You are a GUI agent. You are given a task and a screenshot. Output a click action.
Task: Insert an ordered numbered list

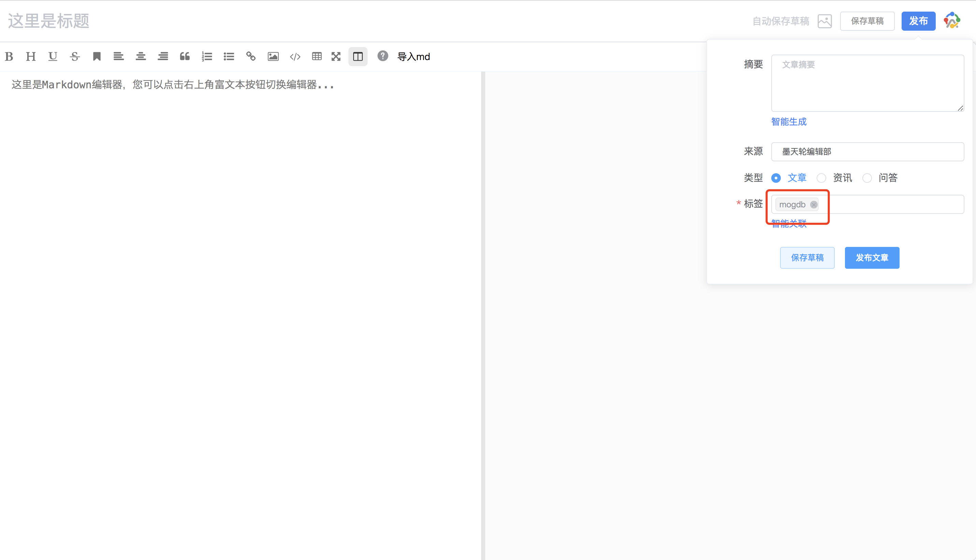207,57
